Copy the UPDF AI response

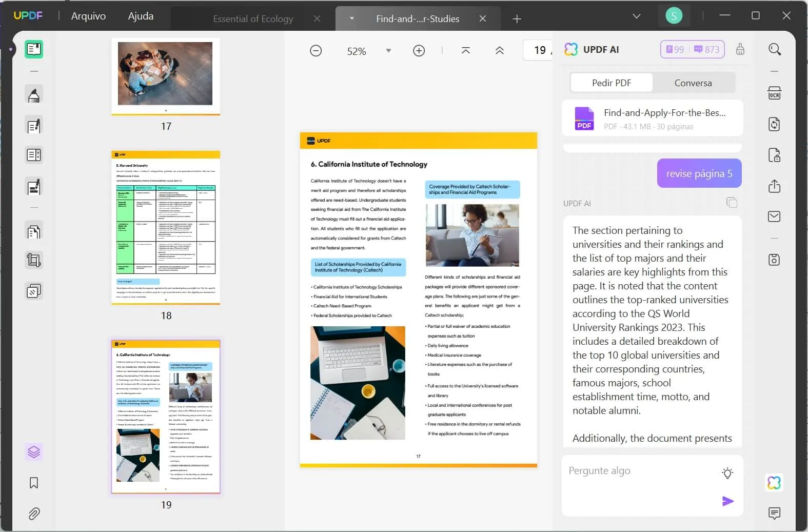(x=732, y=203)
